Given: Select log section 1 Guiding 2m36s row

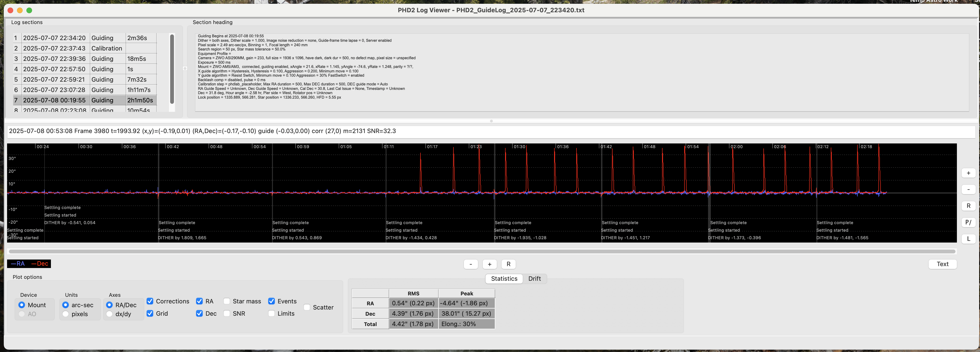Looking at the screenshot, I should pos(84,38).
